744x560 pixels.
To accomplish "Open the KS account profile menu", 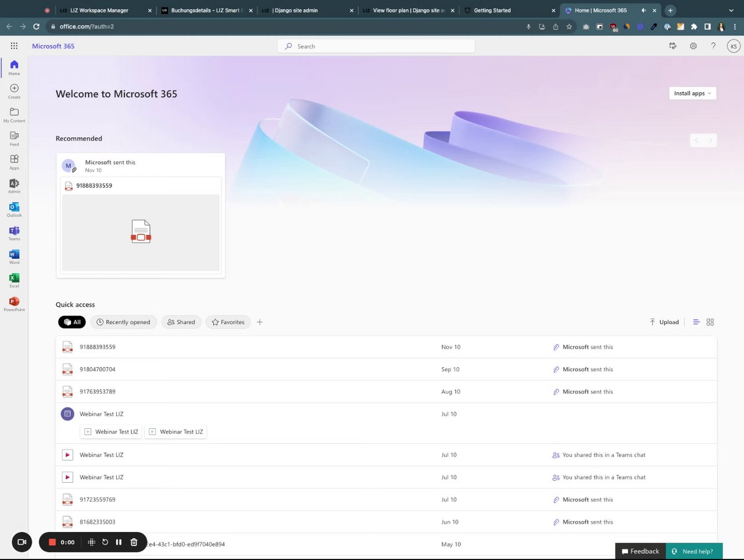I will (x=734, y=46).
